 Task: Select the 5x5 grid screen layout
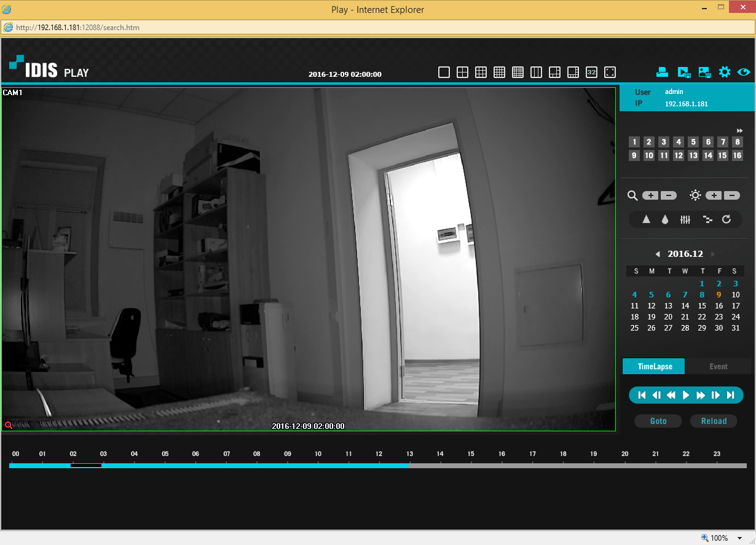click(518, 73)
